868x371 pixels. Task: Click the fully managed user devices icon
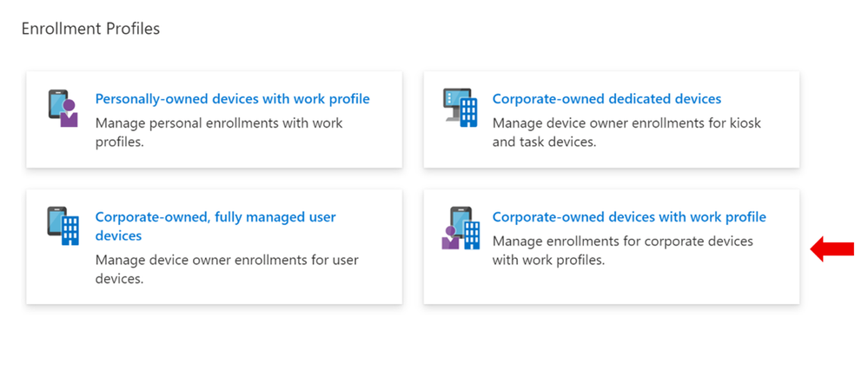(x=63, y=225)
